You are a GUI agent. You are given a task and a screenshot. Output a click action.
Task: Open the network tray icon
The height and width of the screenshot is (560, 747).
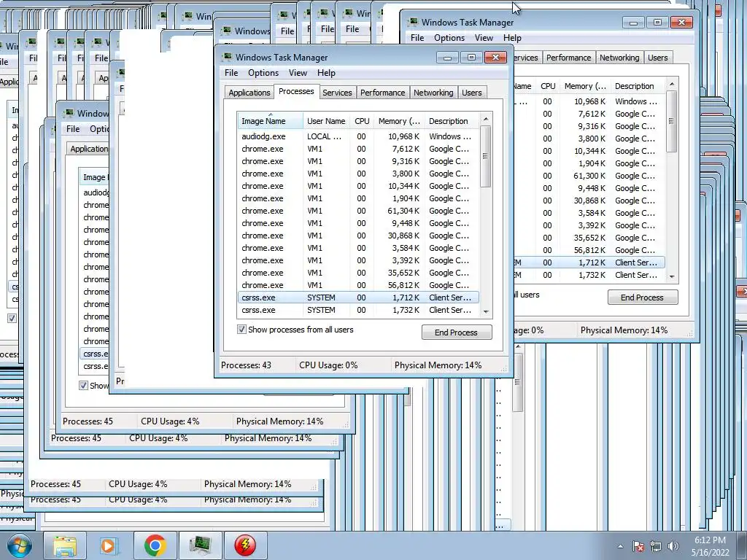656,546
